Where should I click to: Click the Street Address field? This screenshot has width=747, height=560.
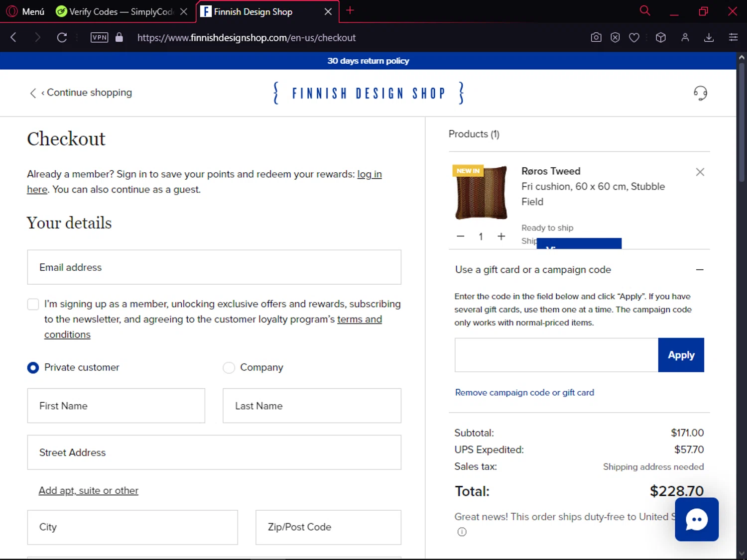pos(214,452)
